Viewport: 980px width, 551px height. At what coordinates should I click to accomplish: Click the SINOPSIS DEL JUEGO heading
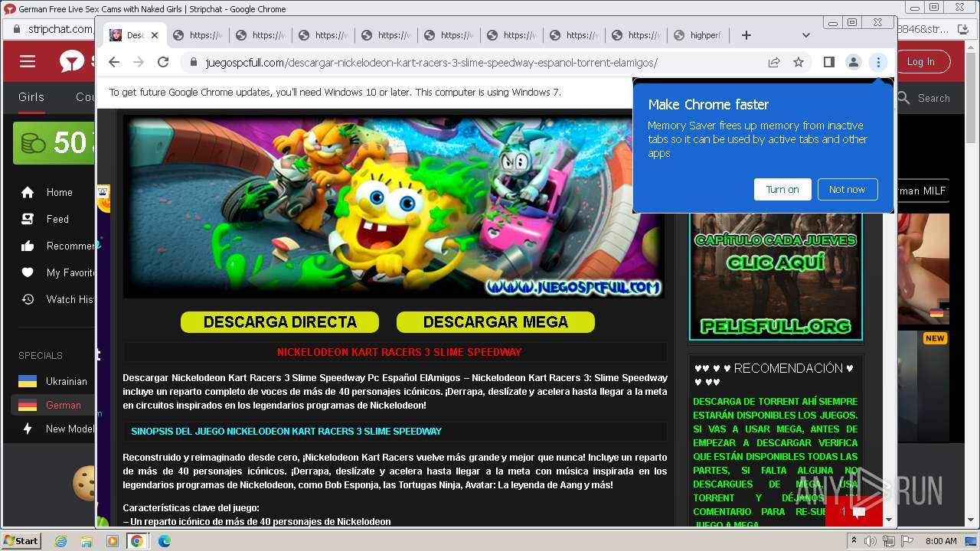286,431
